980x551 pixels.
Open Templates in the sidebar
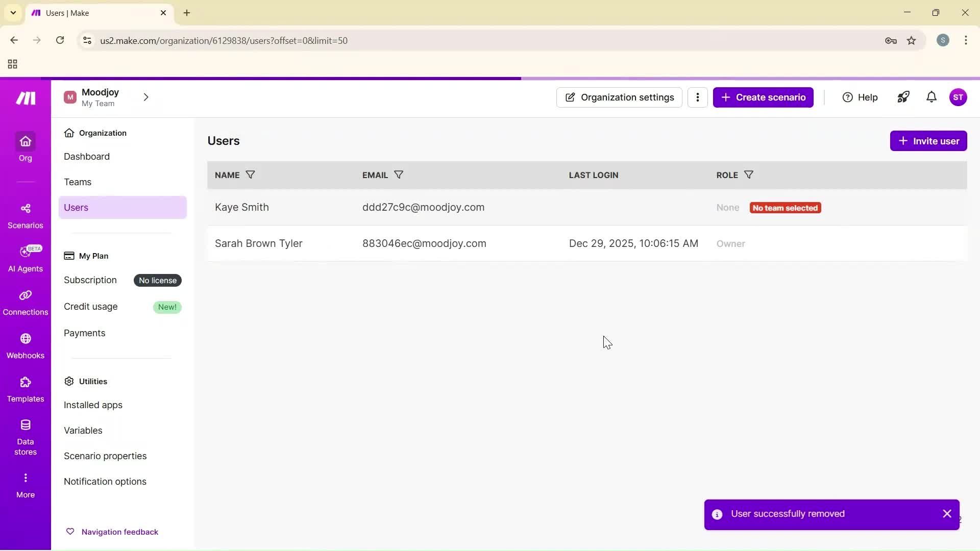coord(25,389)
